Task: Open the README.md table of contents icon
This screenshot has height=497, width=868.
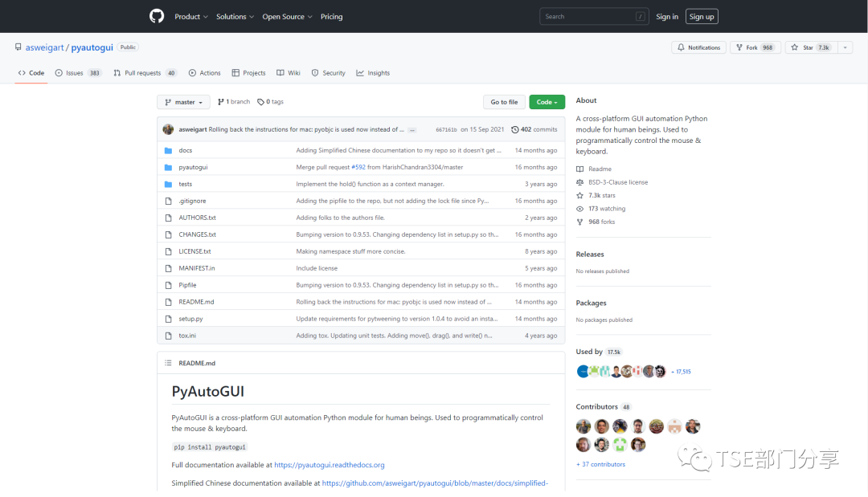Action: pyautogui.click(x=168, y=363)
